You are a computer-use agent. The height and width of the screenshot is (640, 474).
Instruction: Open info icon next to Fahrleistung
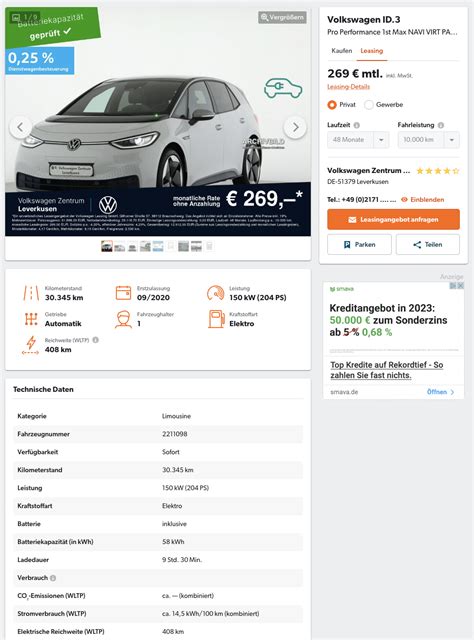(x=441, y=125)
